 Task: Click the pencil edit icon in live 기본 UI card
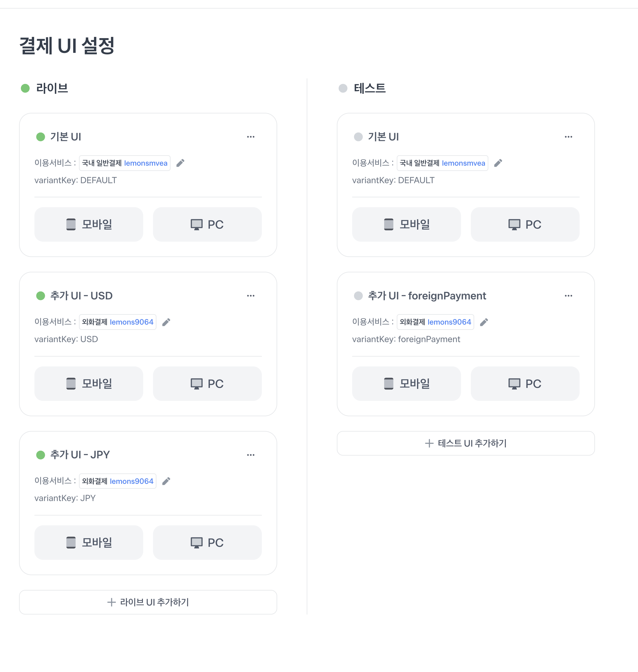pyautogui.click(x=180, y=163)
